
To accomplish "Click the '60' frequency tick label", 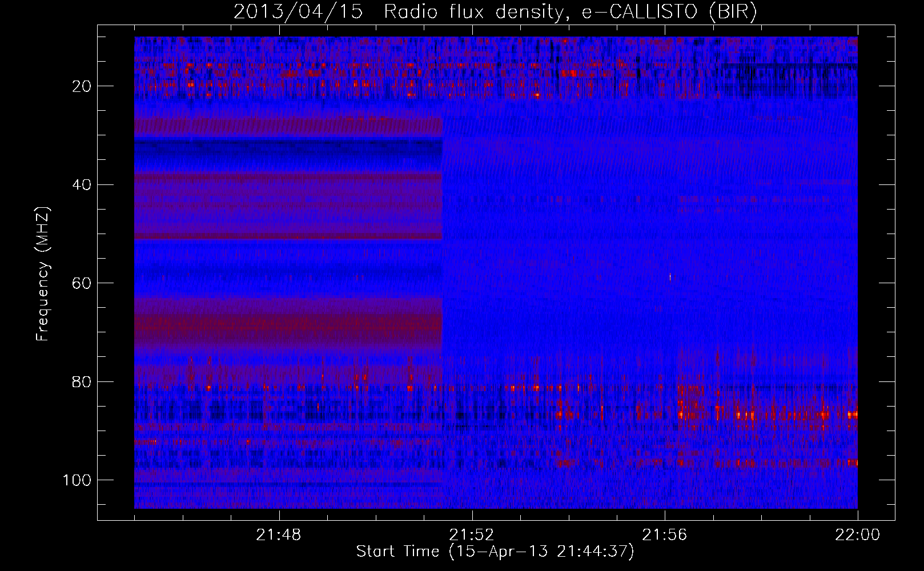I will (82, 283).
